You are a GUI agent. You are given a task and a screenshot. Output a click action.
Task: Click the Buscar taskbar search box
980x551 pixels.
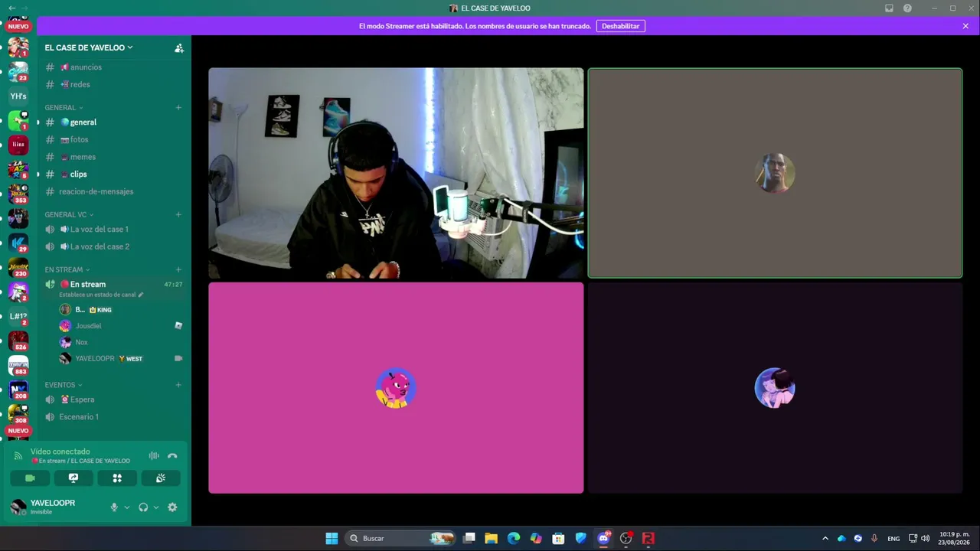400,539
